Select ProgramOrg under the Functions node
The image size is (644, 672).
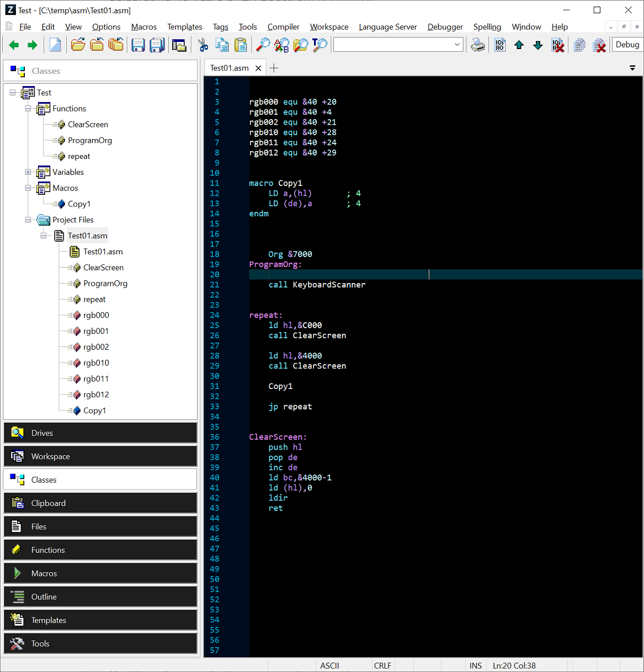click(90, 141)
